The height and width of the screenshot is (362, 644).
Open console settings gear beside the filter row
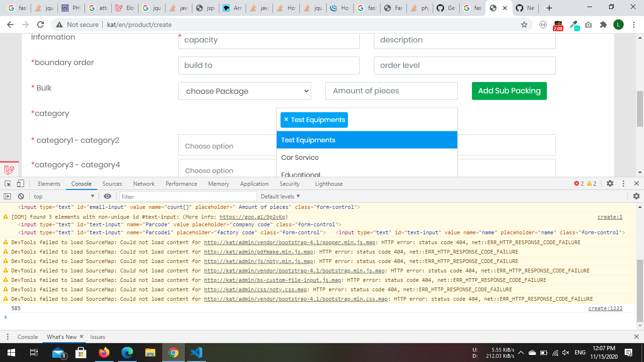click(636, 197)
